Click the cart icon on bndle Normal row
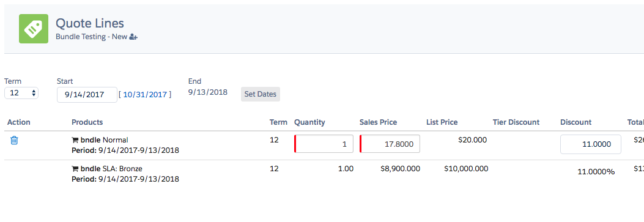The height and width of the screenshot is (222, 644). coord(75,140)
